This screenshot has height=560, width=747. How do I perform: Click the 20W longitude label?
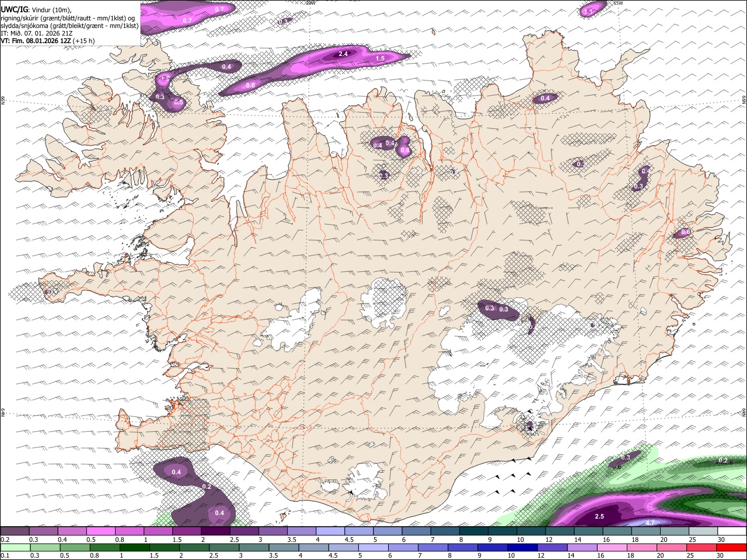tap(311, 3)
